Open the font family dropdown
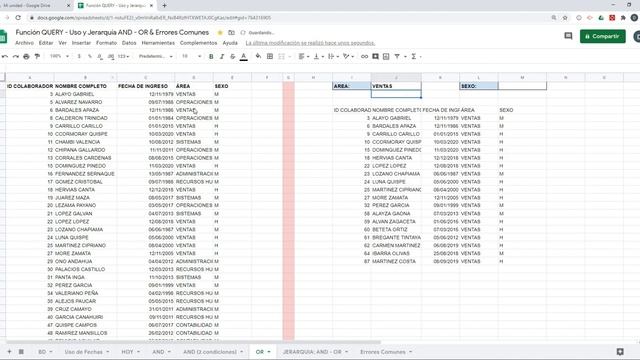 tap(156, 56)
